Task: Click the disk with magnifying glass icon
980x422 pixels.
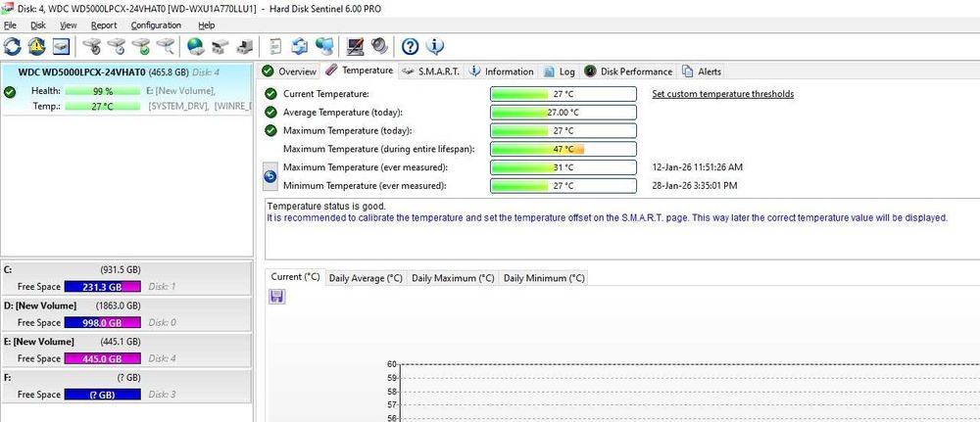Action: coord(165,46)
